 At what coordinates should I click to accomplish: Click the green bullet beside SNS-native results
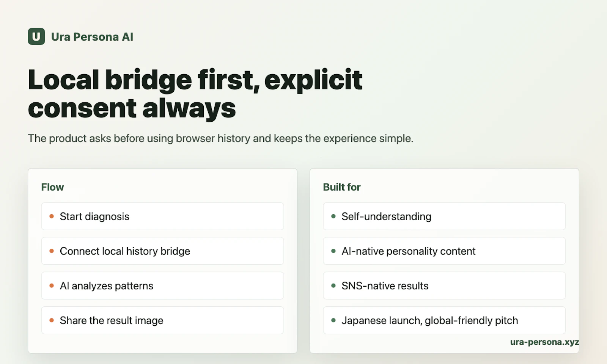coord(333,286)
